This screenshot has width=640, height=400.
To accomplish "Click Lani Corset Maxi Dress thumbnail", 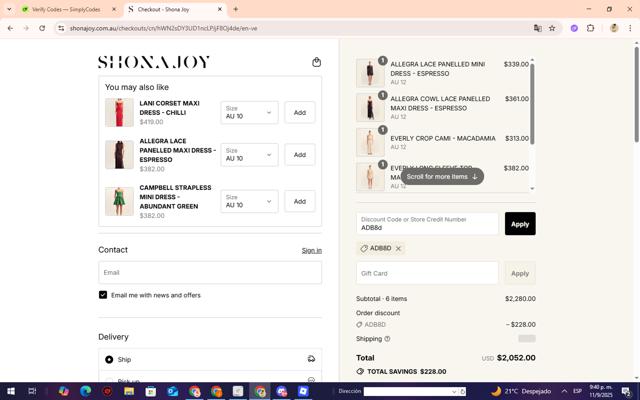I will 119,112.
